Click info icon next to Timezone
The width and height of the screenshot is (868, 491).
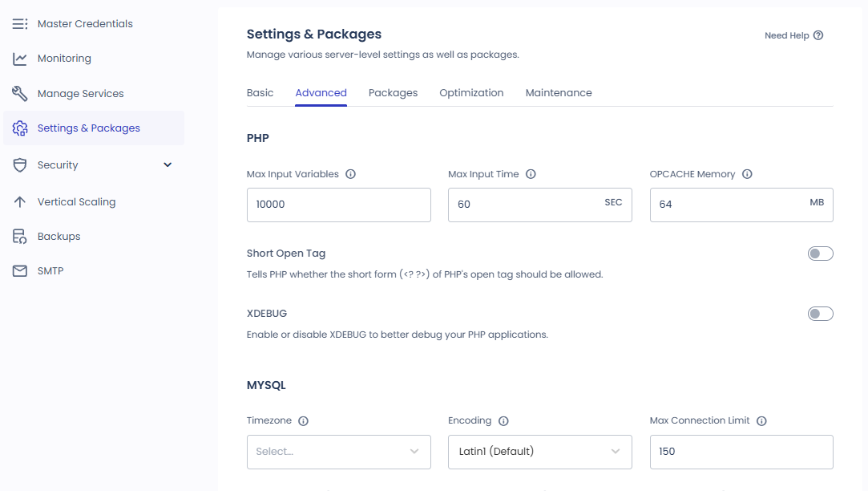point(303,421)
